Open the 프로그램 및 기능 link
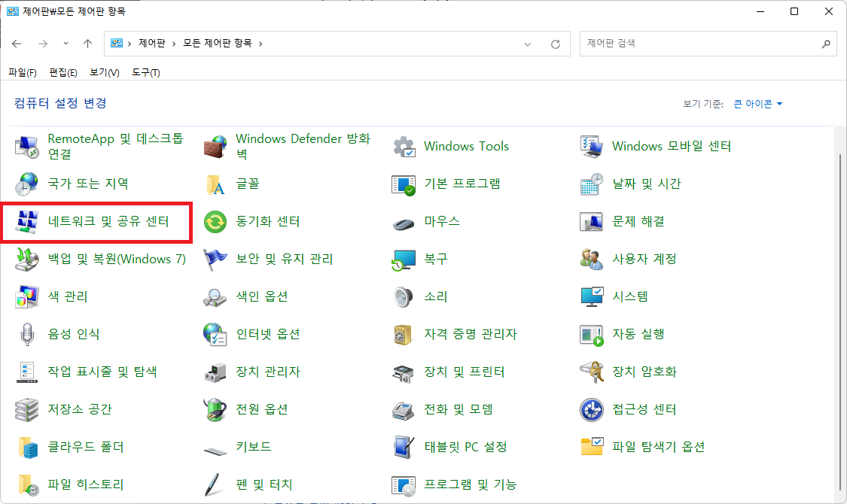The height and width of the screenshot is (504, 847). point(470,484)
